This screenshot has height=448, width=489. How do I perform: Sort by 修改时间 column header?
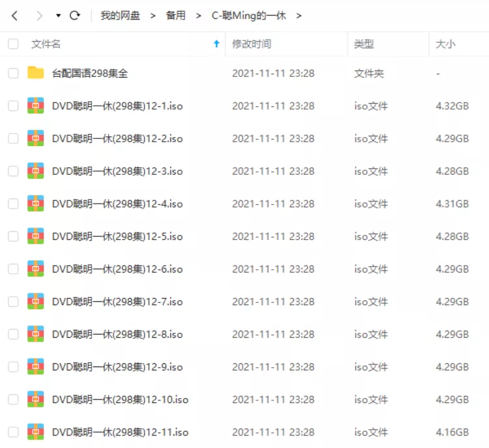click(252, 44)
